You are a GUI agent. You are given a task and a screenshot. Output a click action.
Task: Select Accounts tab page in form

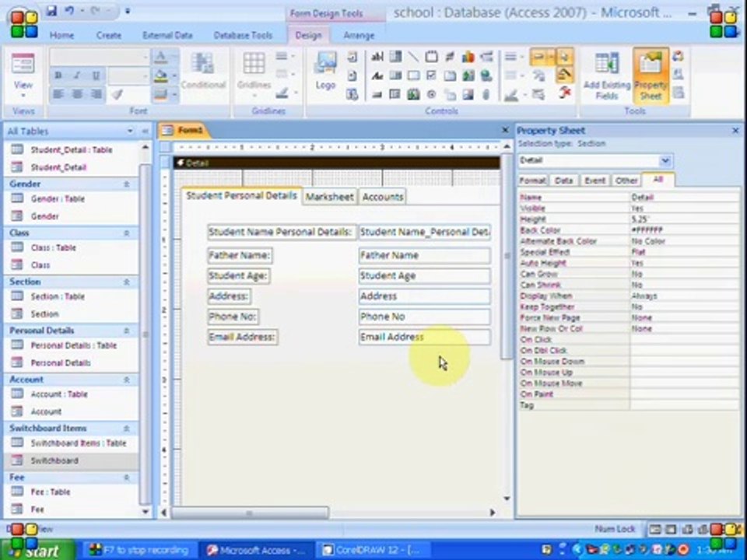click(x=383, y=197)
